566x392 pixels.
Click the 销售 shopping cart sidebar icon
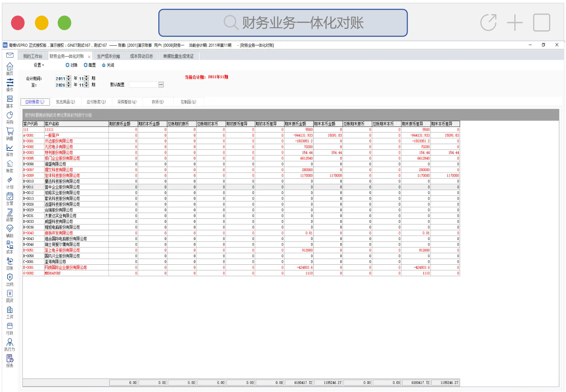[x=10, y=133]
